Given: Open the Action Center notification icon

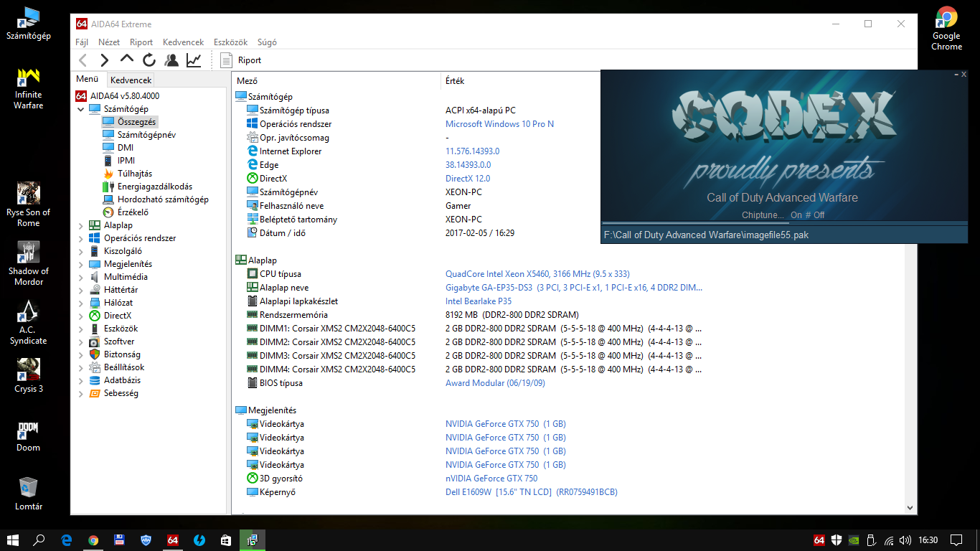Looking at the screenshot, I should (956, 540).
